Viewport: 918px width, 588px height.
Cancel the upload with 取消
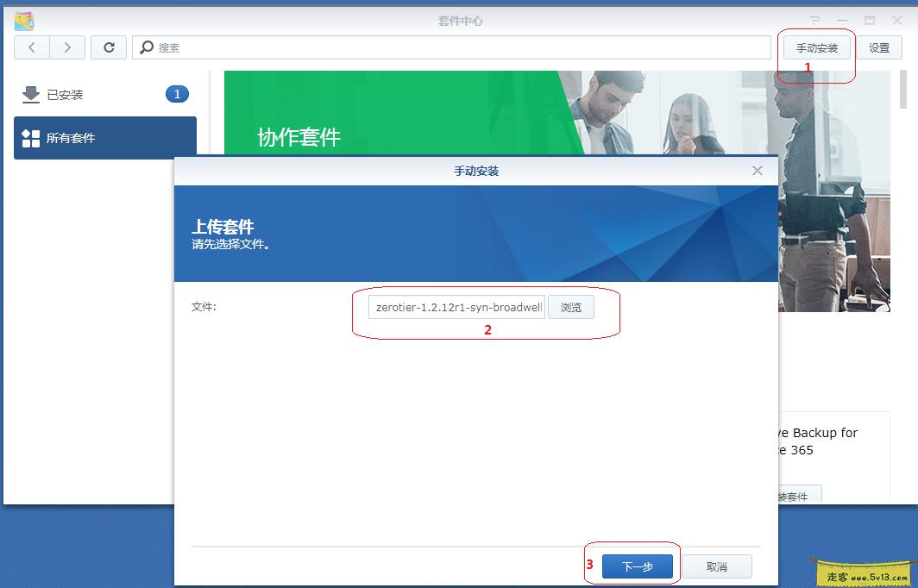coord(718,566)
